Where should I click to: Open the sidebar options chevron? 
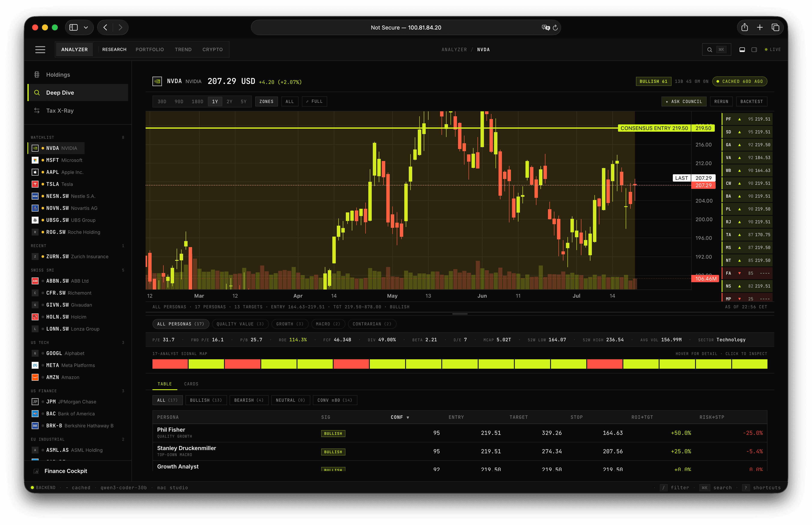coord(86,28)
